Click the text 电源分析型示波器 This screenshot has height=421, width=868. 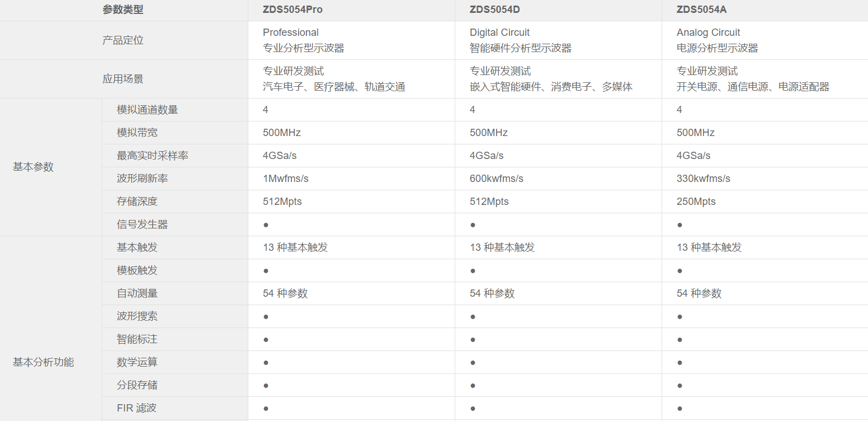(x=718, y=48)
